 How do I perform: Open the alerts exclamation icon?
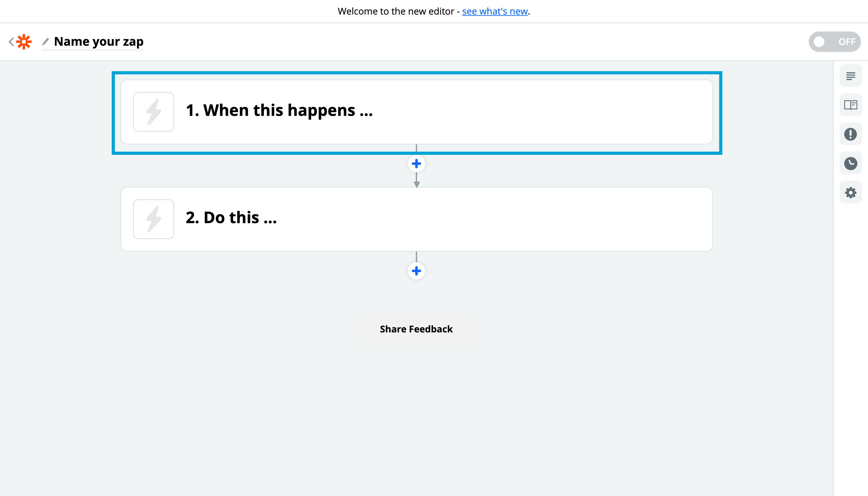point(850,134)
